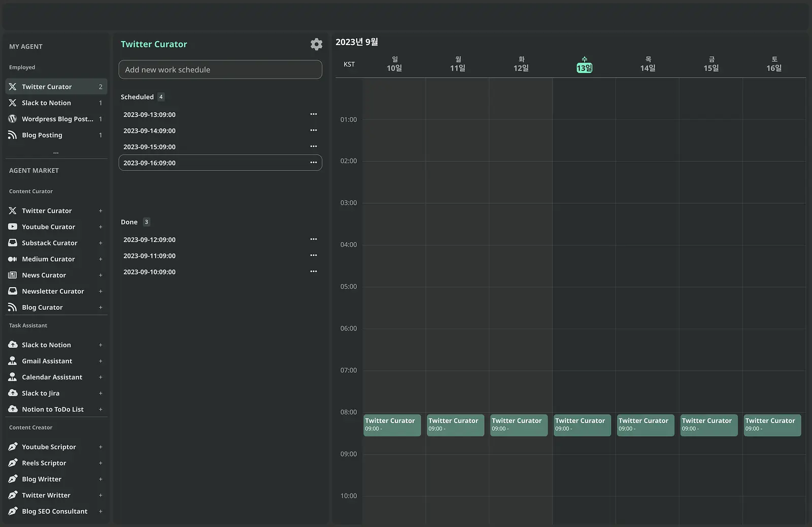Click the Medium Curator icon

click(13, 259)
